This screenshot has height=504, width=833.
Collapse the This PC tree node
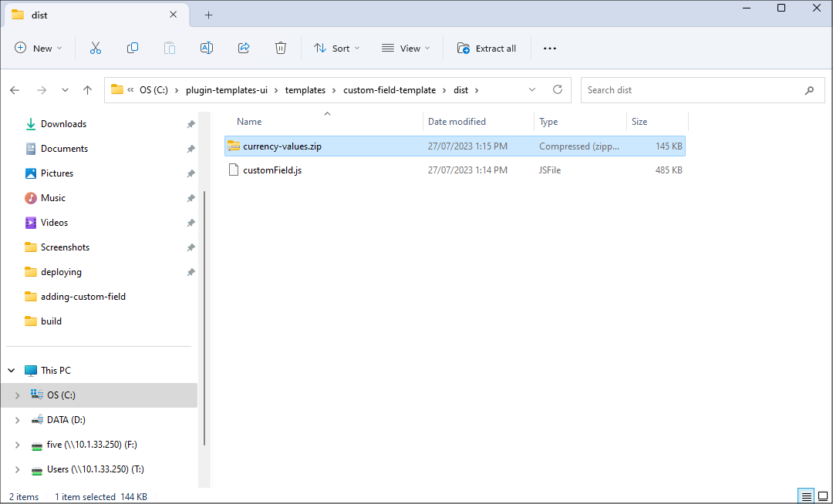click(11, 371)
